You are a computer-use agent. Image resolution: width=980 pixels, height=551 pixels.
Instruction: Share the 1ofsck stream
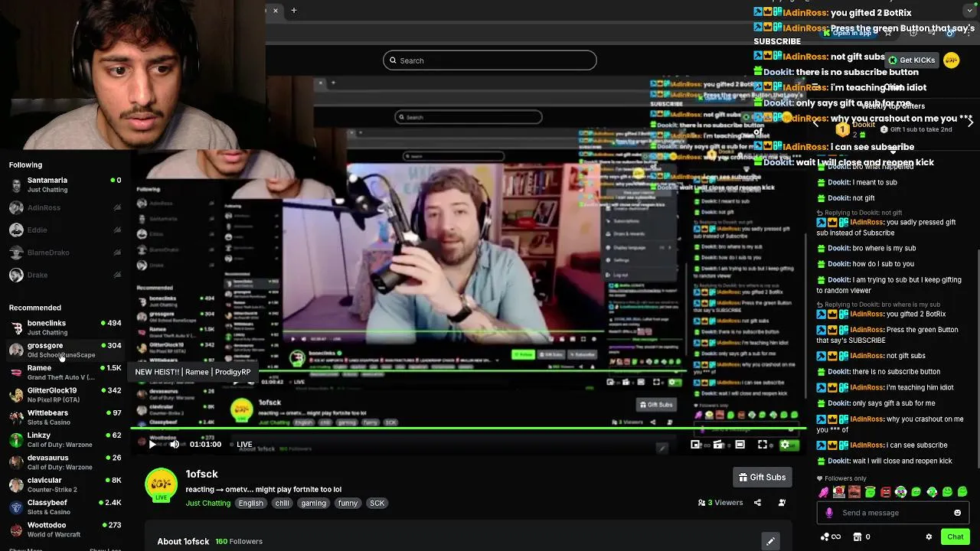(x=757, y=503)
